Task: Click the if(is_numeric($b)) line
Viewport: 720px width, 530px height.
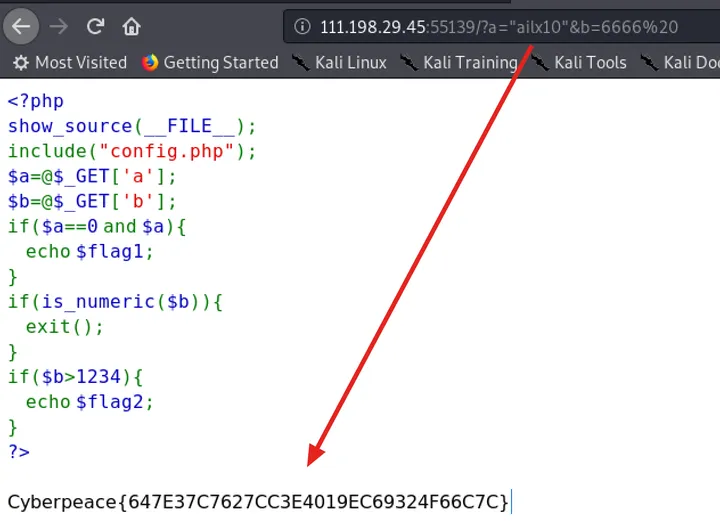Action: point(115,302)
